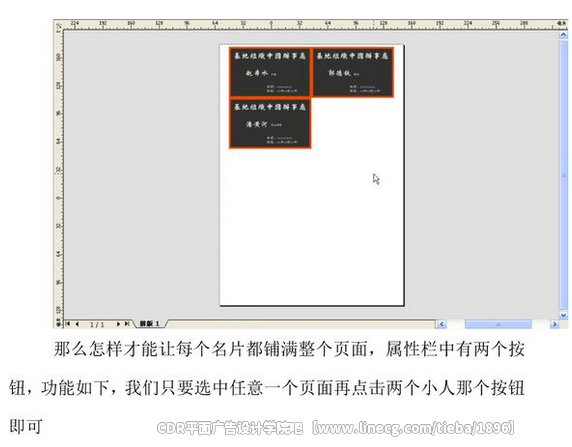This screenshot has height=447, width=572.
Task: Click the horizontal scrollbar left arrow
Action: click(x=441, y=324)
